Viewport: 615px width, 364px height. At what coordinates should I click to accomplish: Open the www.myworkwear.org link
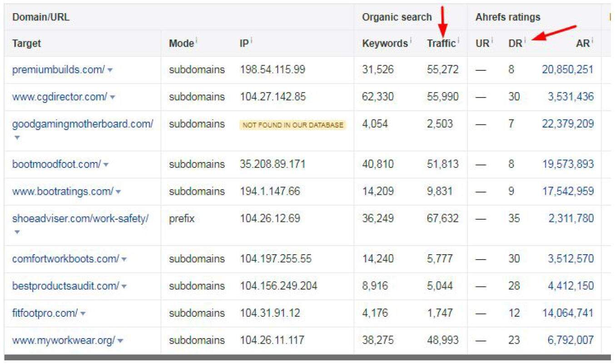[63, 340]
